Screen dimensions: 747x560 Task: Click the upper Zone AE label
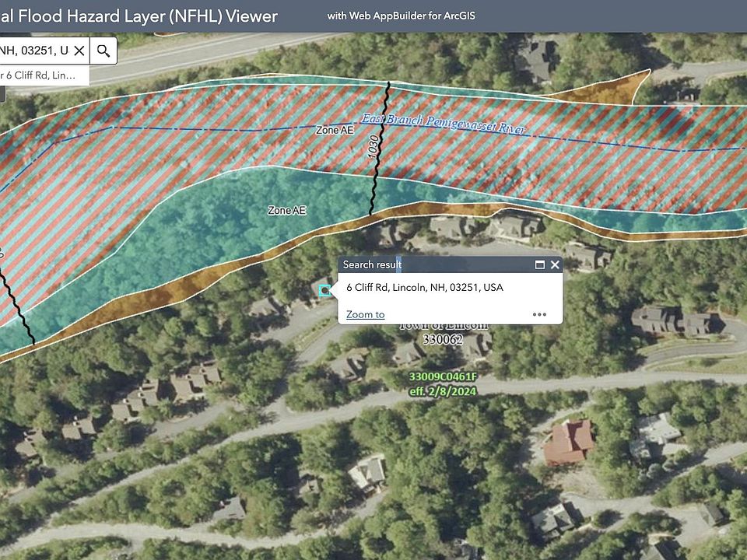click(335, 131)
